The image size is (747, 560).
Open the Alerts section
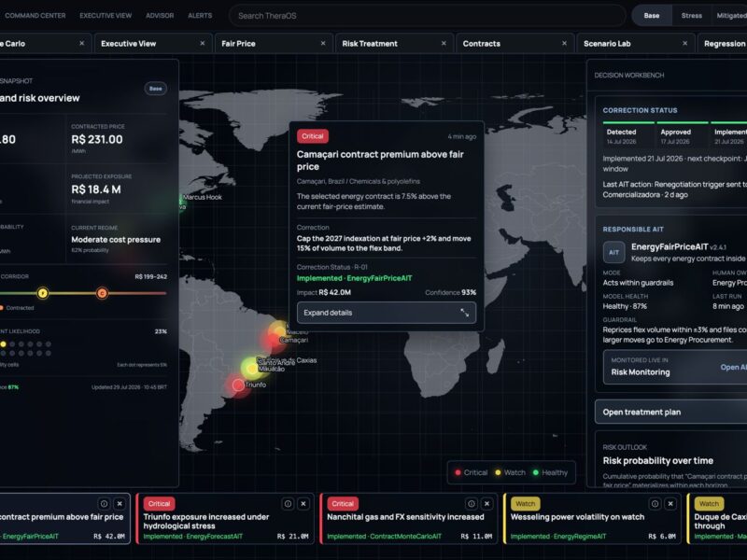coord(200,16)
